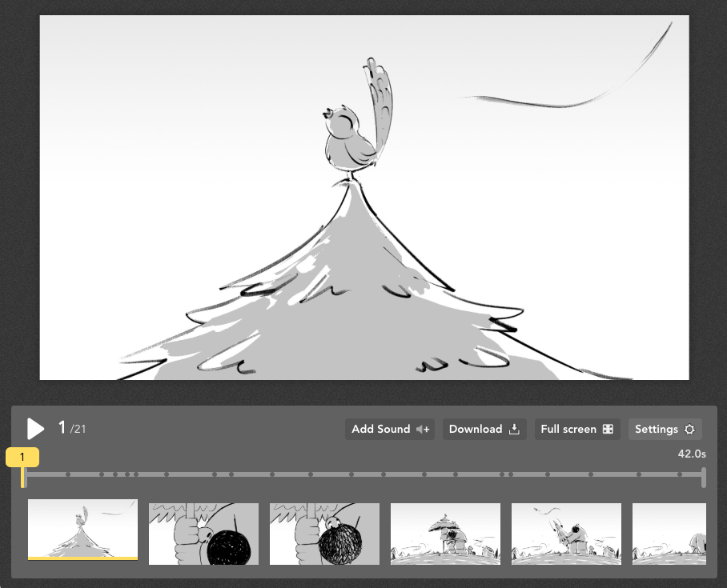The height and width of the screenshot is (588, 727).
Task: Select the partially visible last thumbnail
Action: click(669, 533)
